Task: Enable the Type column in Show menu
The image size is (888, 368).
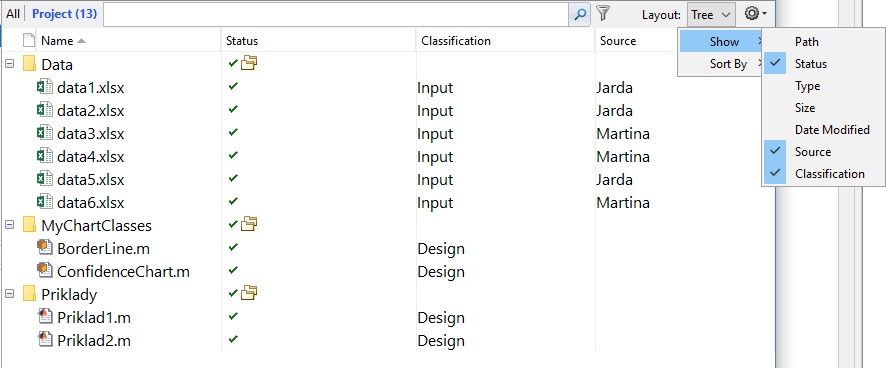Action: coord(824,86)
